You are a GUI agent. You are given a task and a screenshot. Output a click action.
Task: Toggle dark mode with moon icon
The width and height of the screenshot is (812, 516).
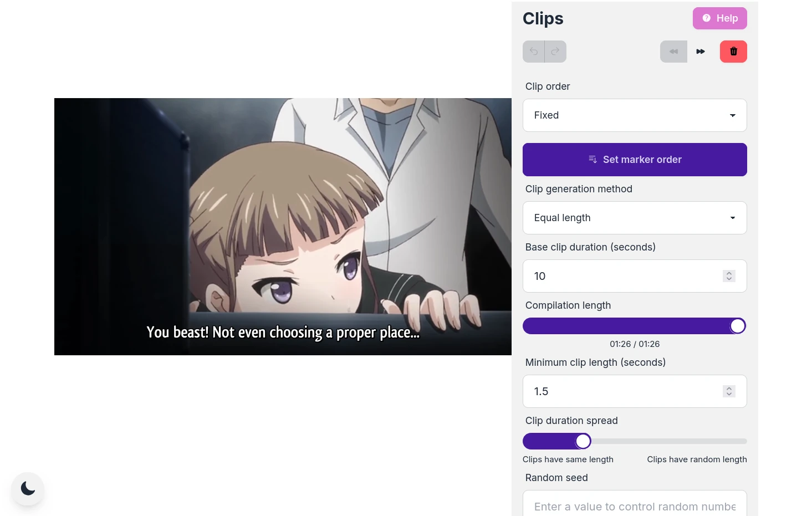tap(28, 488)
